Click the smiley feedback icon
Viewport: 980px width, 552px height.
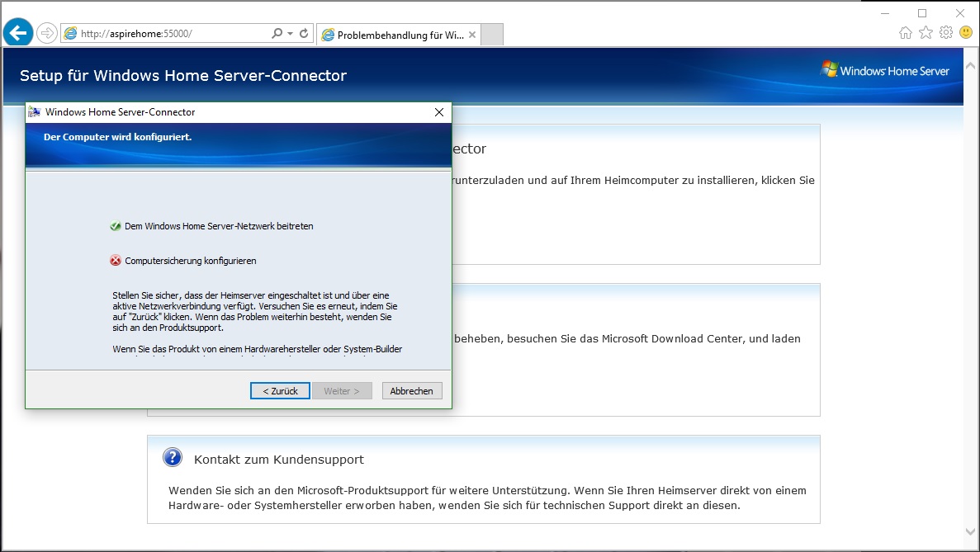pos(965,33)
